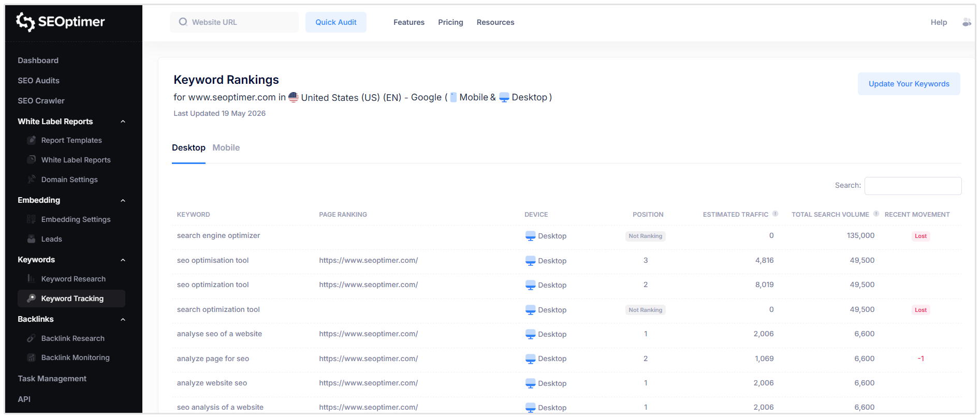This screenshot has height=418, width=980.
Task: Click Lost badge for search engine optimizer
Action: (x=920, y=236)
